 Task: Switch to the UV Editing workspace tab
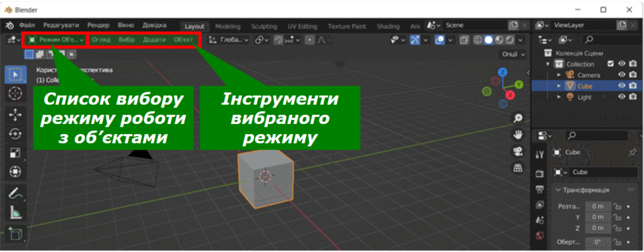(302, 26)
